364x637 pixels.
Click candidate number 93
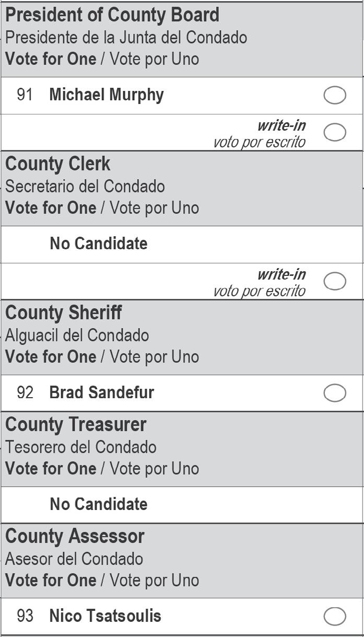[25, 616]
